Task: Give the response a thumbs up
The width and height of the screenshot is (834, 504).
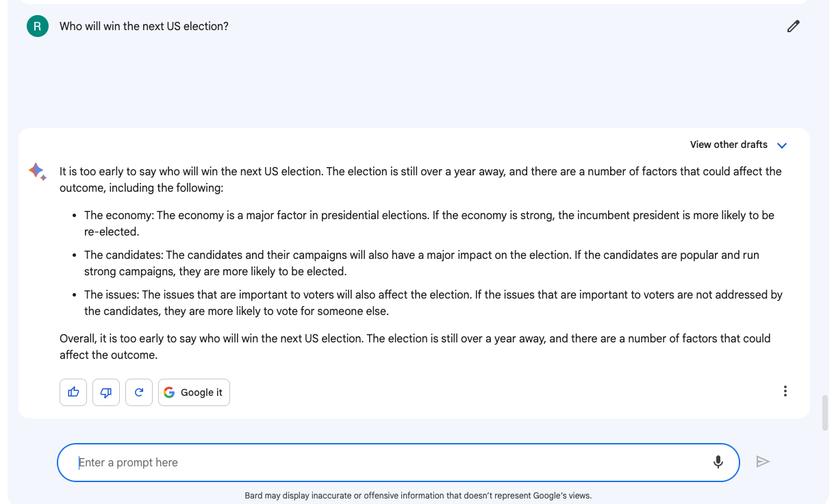Action: tap(73, 392)
